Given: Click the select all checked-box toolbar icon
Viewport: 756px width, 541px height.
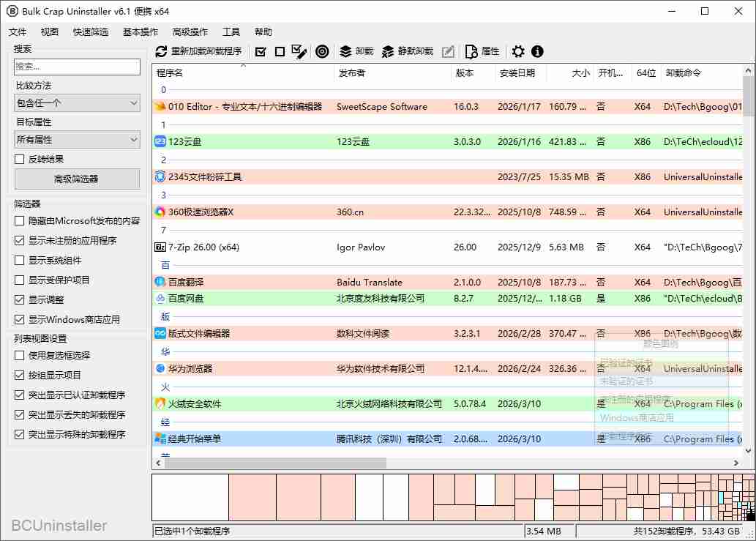Looking at the screenshot, I should tap(261, 51).
